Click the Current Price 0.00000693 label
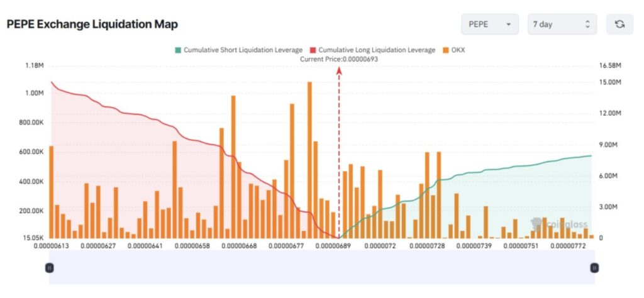 [340, 59]
